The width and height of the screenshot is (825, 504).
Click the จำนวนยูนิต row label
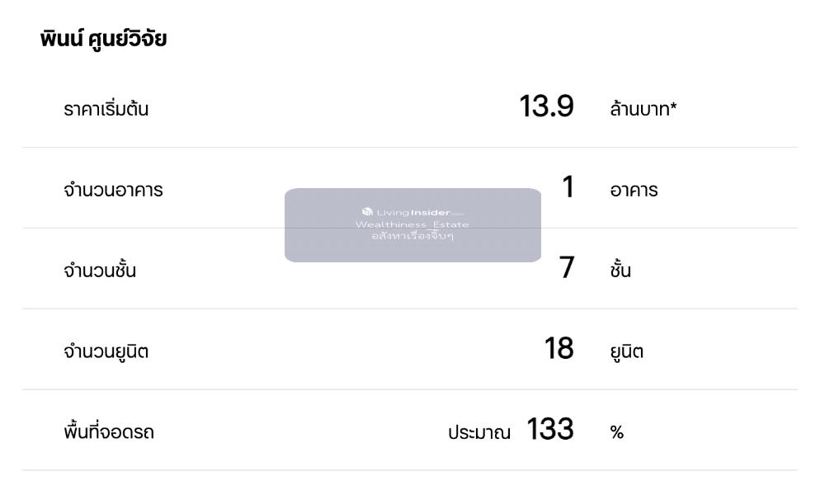pos(106,352)
